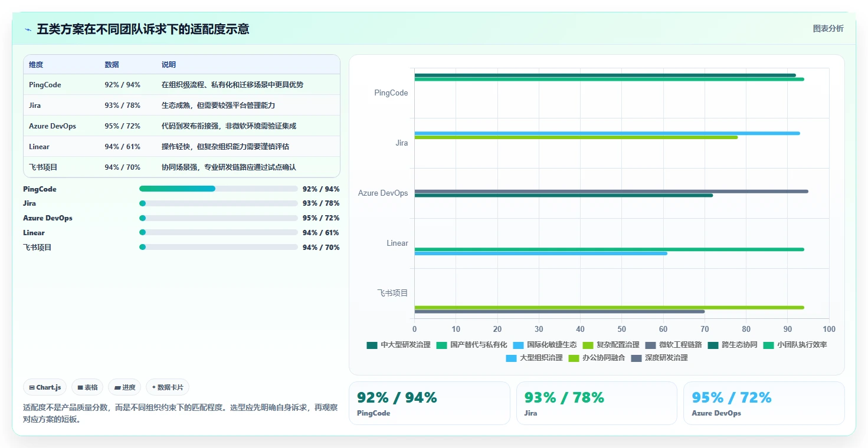Click the PingCode label on the chart axis
The height and width of the screenshot is (448, 868).
coord(391,93)
